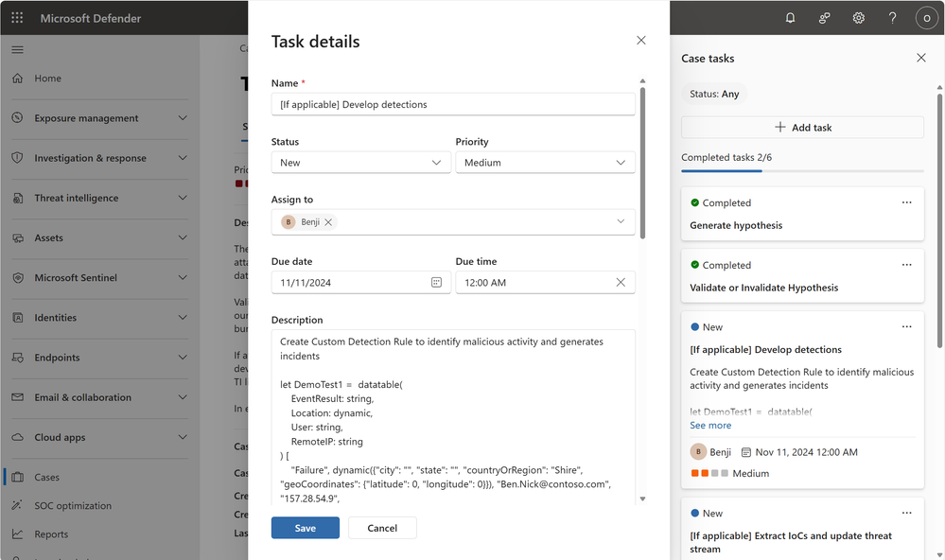
Task: Close the Case tasks panel
Action: point(921,58)
